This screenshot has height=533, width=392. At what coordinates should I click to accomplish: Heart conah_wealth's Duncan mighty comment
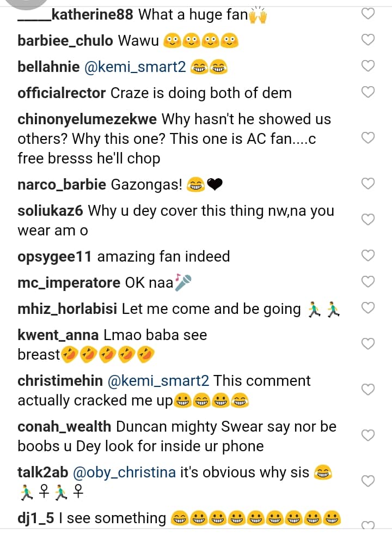coord(369,435)
